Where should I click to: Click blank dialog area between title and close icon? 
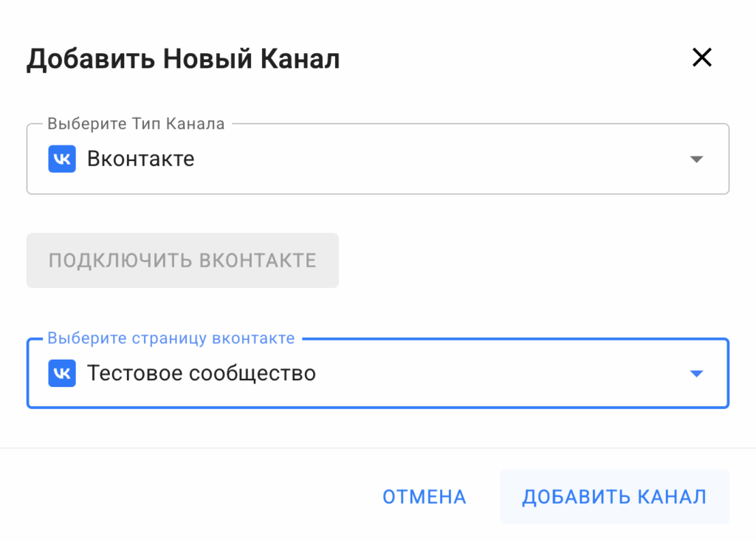tap(517, 59)
